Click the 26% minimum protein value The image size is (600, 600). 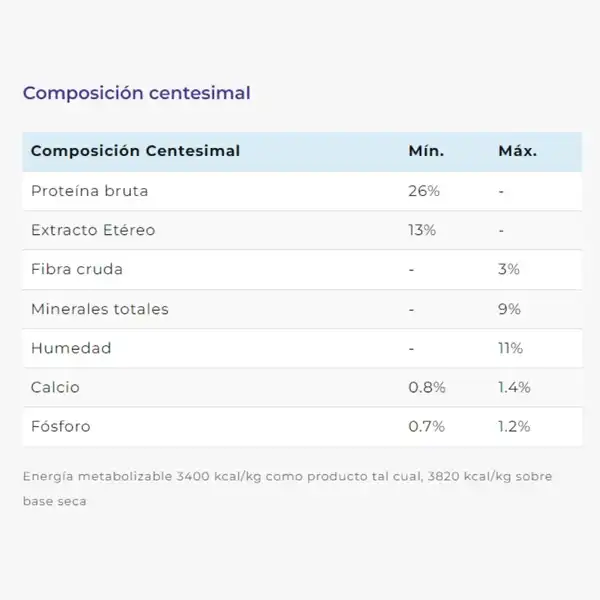pos(424,191)
